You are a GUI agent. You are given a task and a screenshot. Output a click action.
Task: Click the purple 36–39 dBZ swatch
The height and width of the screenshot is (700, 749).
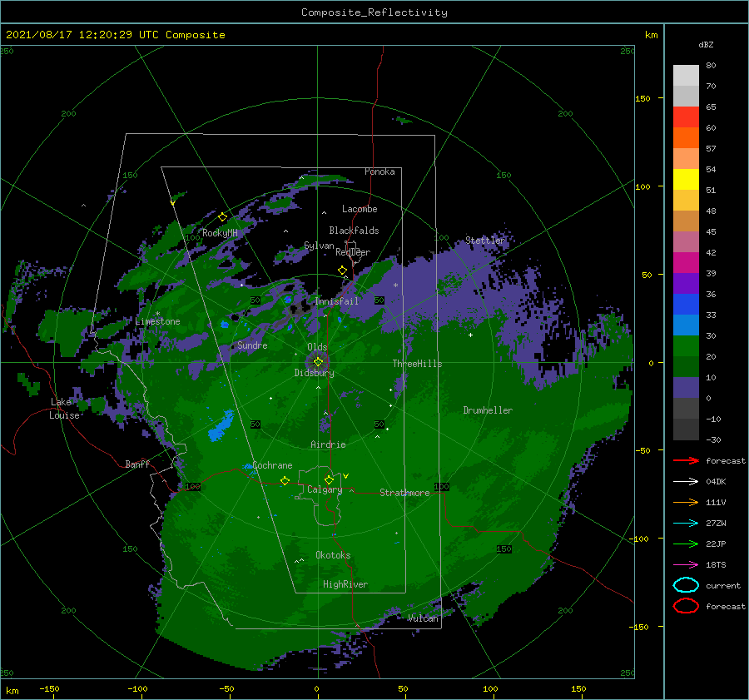click(686, 283)
